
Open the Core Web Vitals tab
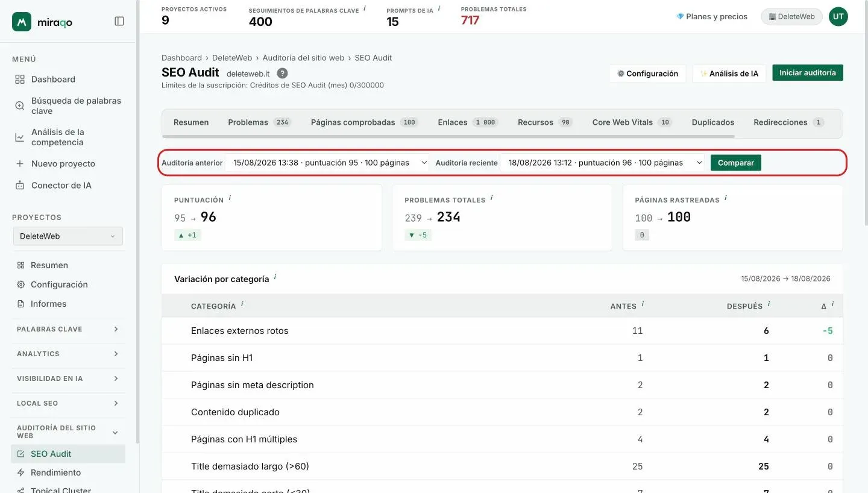click(x=632, y=122)
